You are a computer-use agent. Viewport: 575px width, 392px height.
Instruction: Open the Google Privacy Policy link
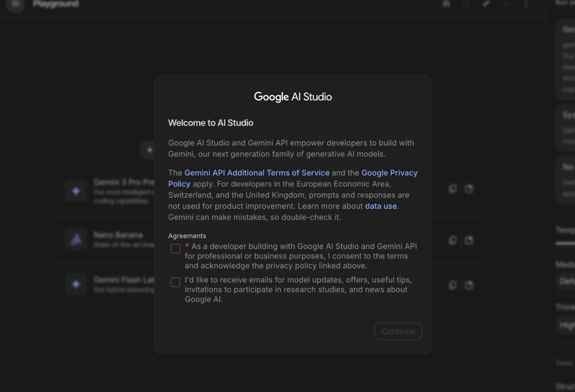coord(293,178)
